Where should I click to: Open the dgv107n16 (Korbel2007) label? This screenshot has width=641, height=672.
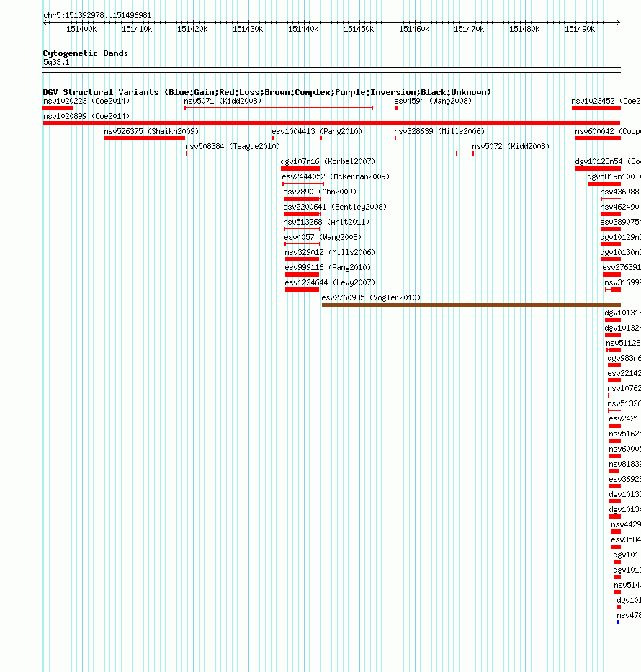tap(328, 161)
